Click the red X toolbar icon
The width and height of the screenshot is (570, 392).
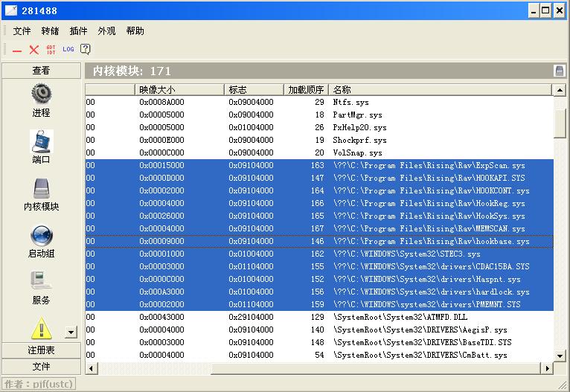[x=33, y=50]
